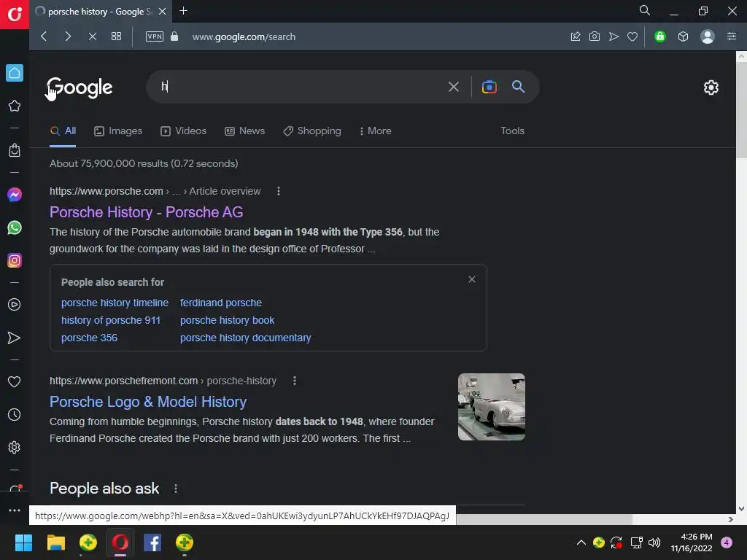The width and height of the screenshot is (747, 560).
Task: Open Messenger in the sidebar
Action: pyautogui.click(x=15, y=195)
